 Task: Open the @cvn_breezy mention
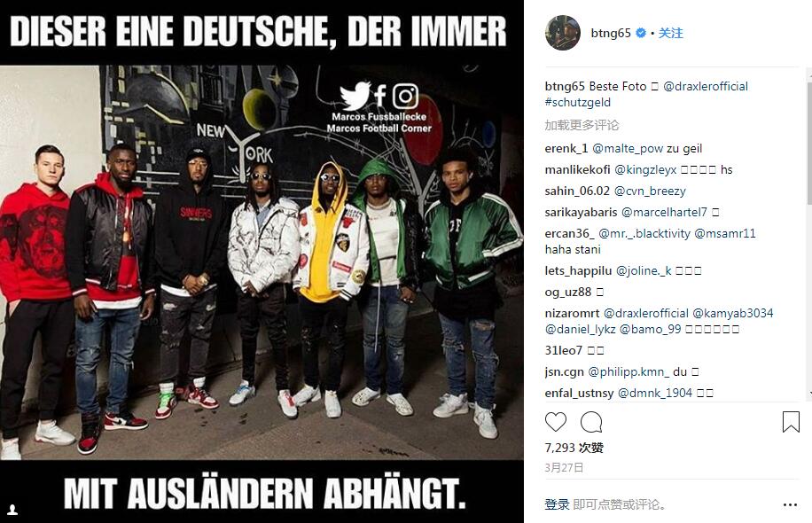pos(650,191)
